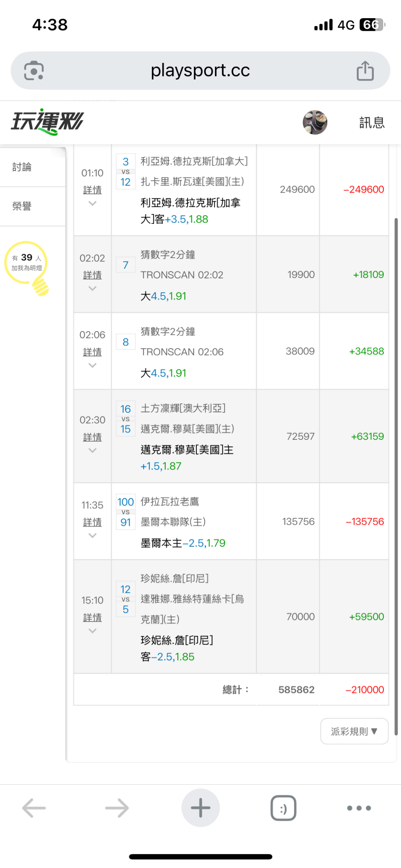Open the browser tabs switcher icon
The height and width of the screenshot is (868, 401).
283,808
